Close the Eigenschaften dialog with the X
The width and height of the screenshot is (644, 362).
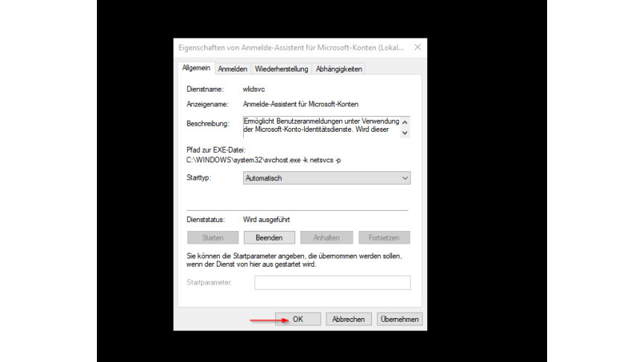[x=417, y=48]
